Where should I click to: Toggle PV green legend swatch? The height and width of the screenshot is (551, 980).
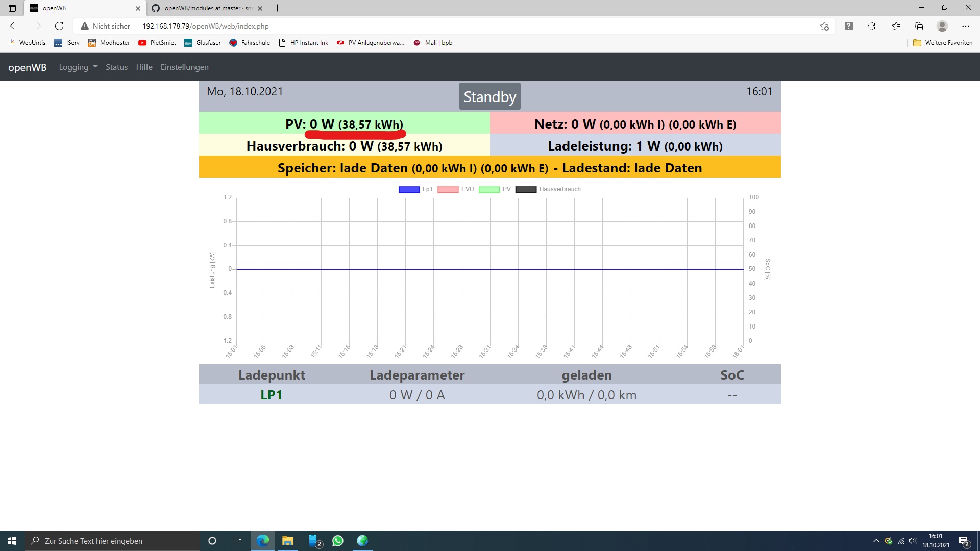pos(489,189)
